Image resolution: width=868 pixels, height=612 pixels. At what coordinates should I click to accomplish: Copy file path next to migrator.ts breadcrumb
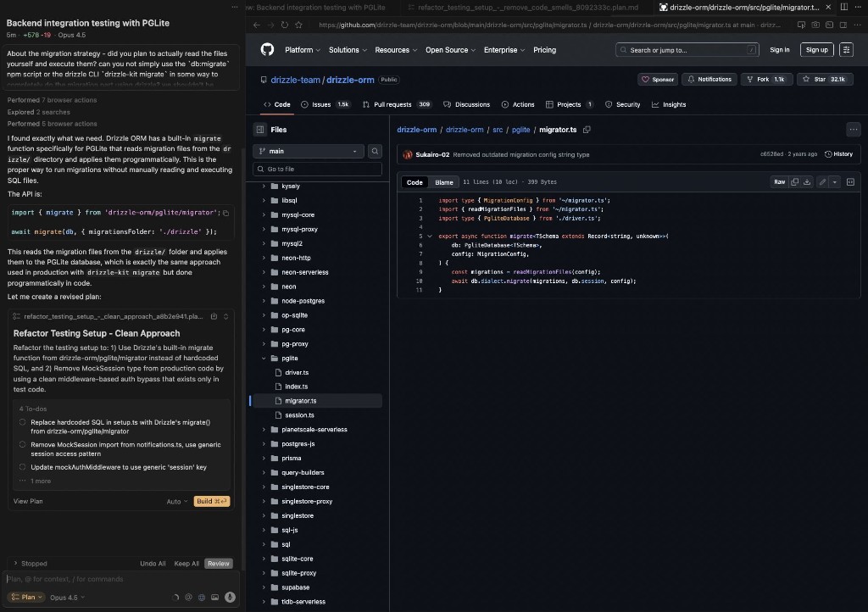pyautogui.click(x=587, y=130)
